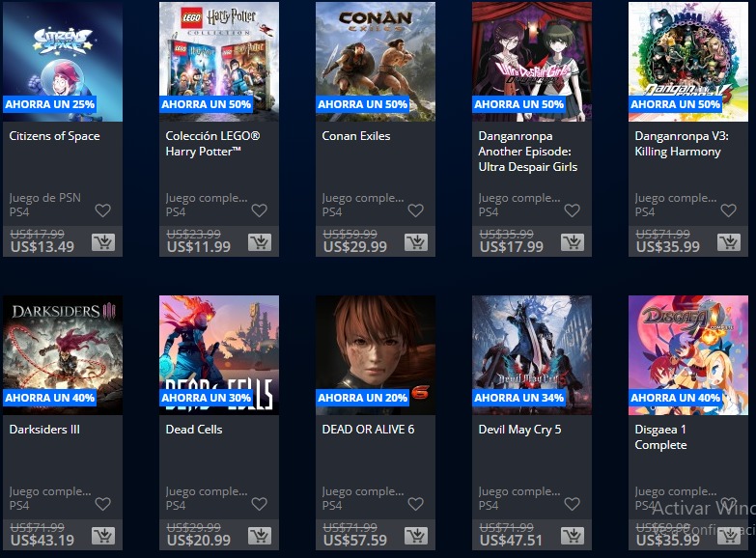756x558 pixels.
Task: Toggle wishlist heart for Conan Exiles
Action: click(x=415, y=210)
